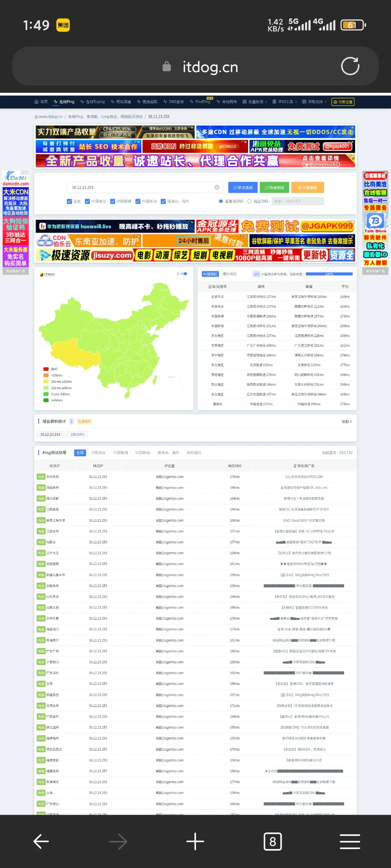Collapse the domain stats with 收起
The width and height of the screenshot is (391, 868).
pos(346,421)
